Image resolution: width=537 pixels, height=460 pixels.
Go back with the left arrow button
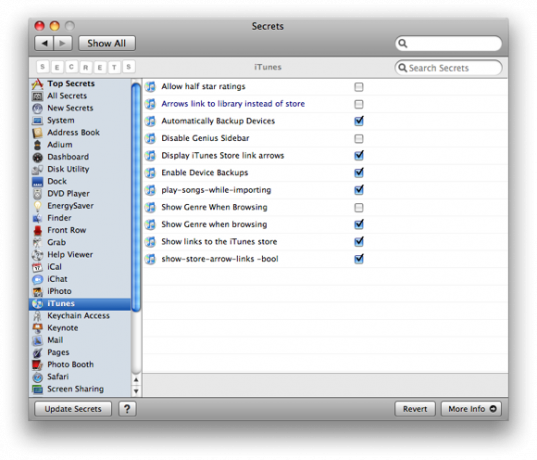[x=44, y=43]
